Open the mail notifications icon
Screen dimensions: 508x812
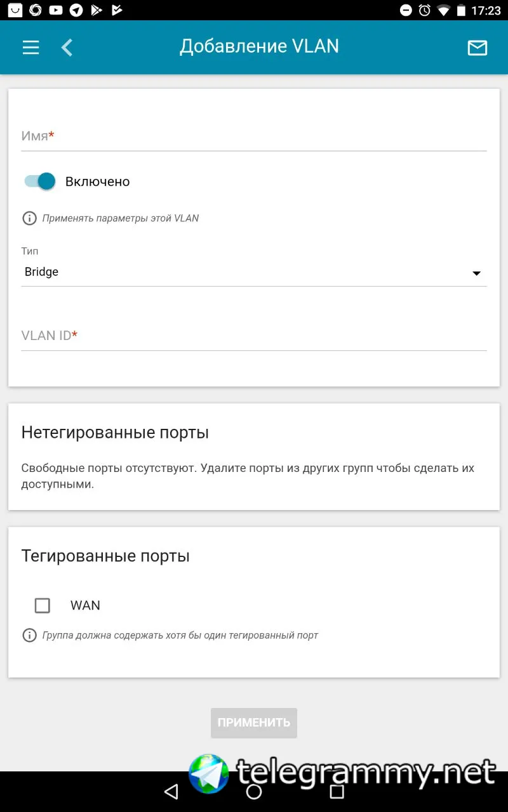[x=477, y=48]
